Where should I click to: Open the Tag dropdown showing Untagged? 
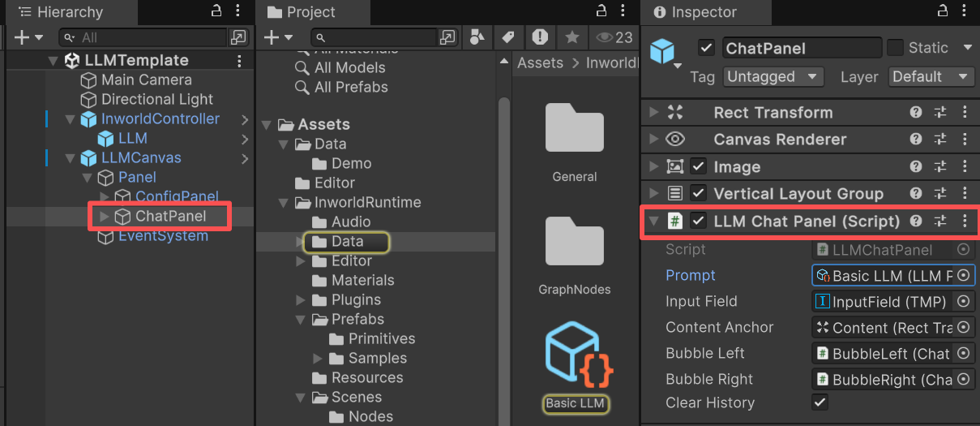tap(773, 76)
